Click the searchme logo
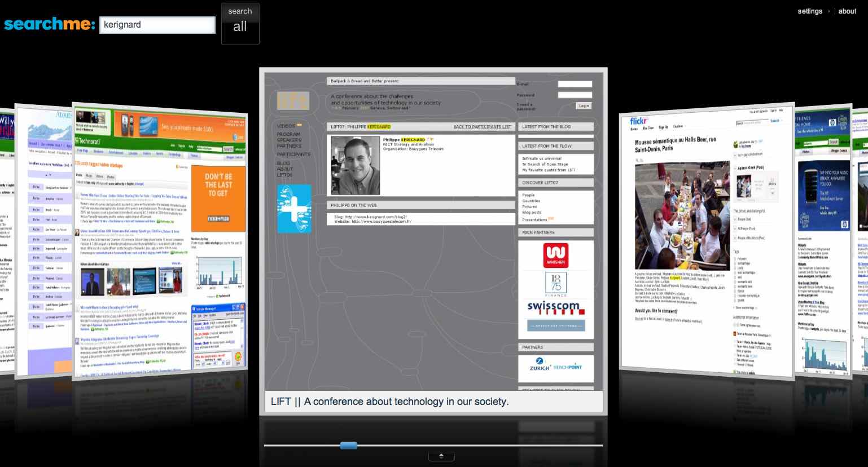The image size is (868, 467). point(50,24)
